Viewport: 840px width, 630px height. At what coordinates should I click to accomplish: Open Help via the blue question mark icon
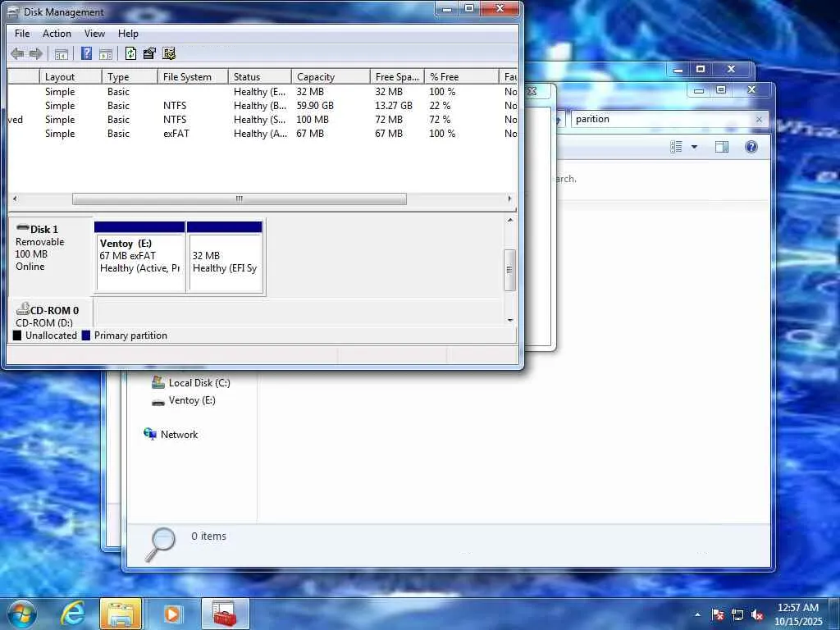[x=85, y=53]
